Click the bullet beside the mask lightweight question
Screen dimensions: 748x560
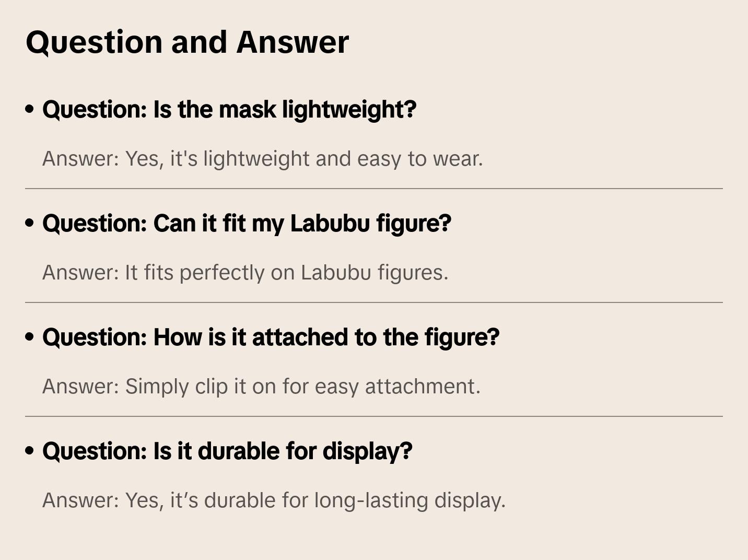[30, 109]
